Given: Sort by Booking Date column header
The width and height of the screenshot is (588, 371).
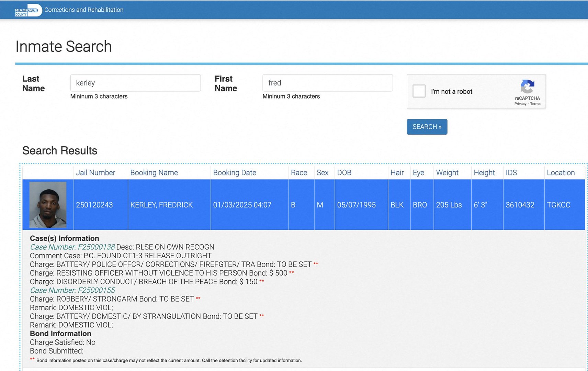Looking at the screenshot, I should tap(235, 173).
